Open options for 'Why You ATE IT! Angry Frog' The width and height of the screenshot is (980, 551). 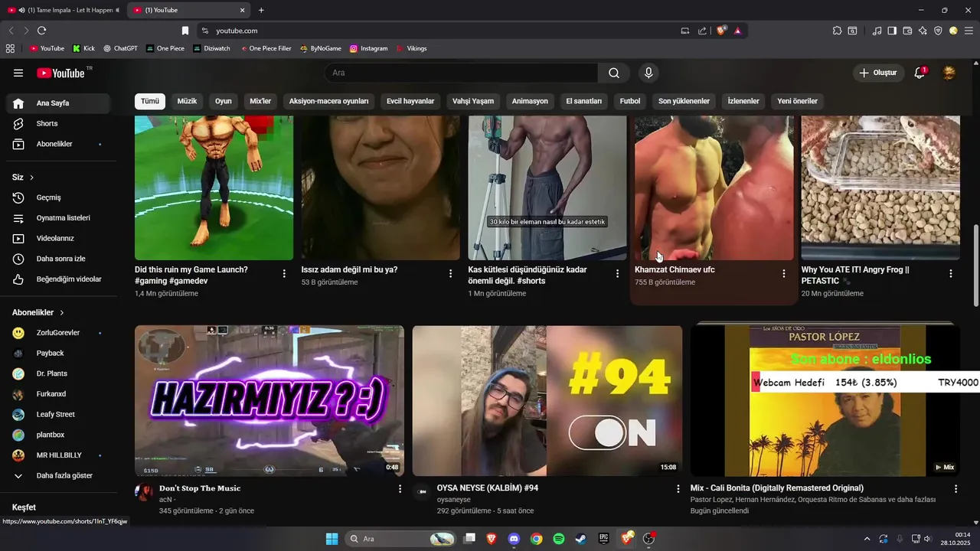point(951,273)
